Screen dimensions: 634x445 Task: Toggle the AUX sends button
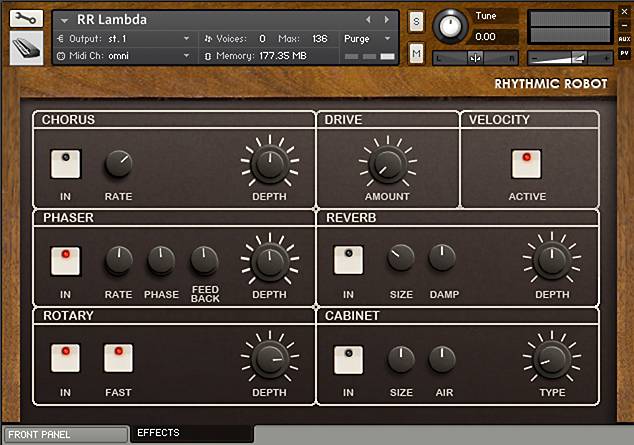(624, 39)
